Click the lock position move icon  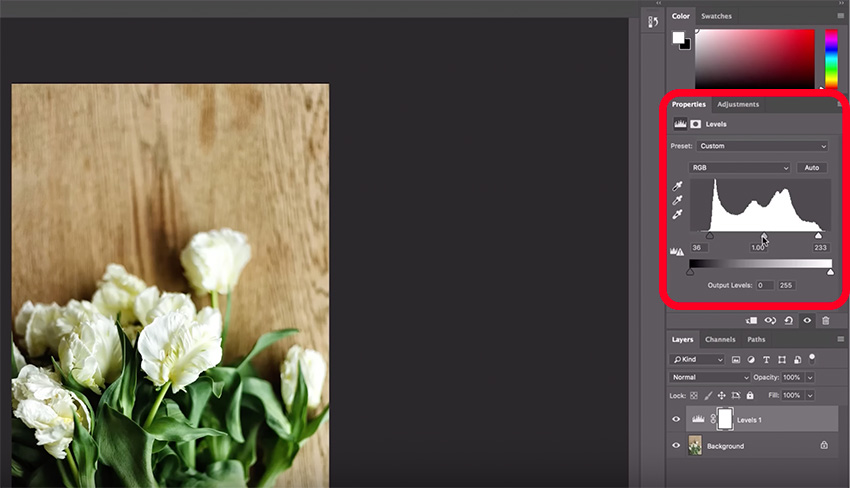(x=722, y=396)
